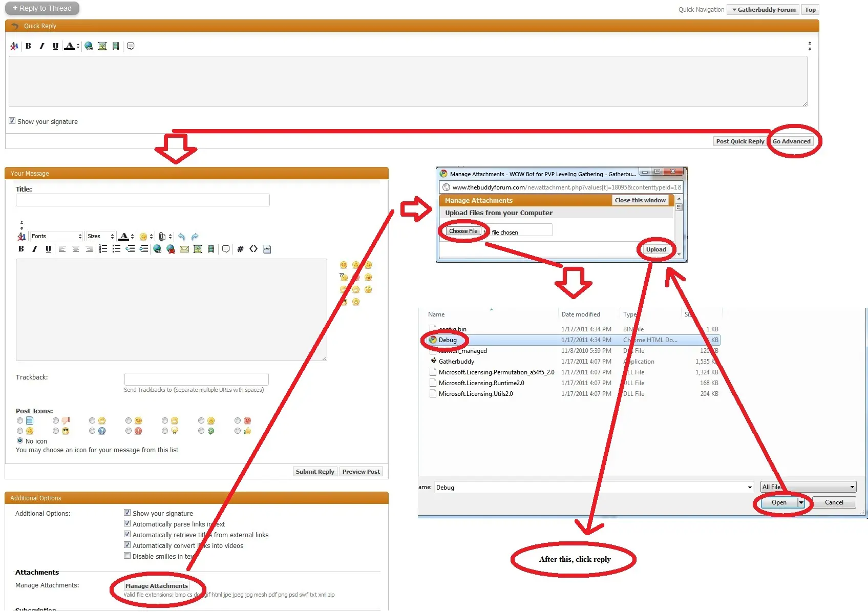Insert an ordered numbered list

(x=103, y=249)
